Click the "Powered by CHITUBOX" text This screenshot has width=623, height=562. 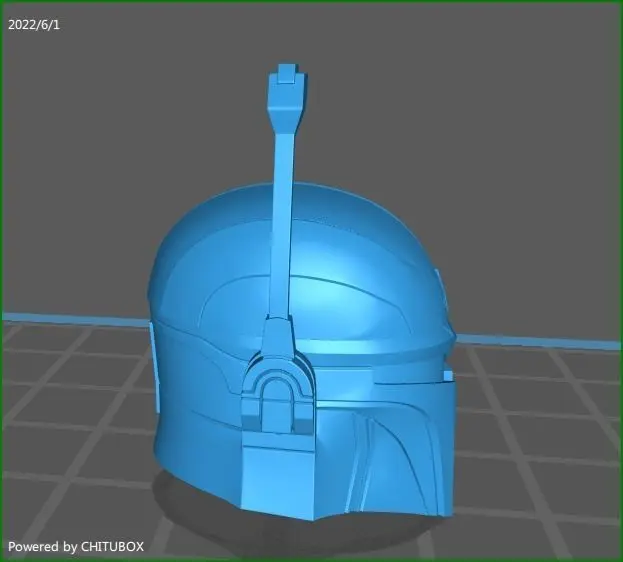76,546
